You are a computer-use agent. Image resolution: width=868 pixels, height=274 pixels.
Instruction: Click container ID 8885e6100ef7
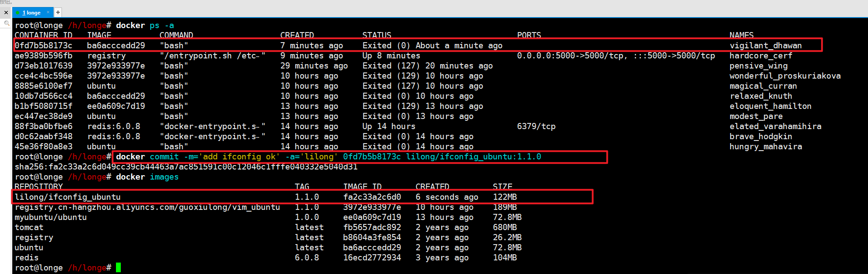tap(43, 86)
